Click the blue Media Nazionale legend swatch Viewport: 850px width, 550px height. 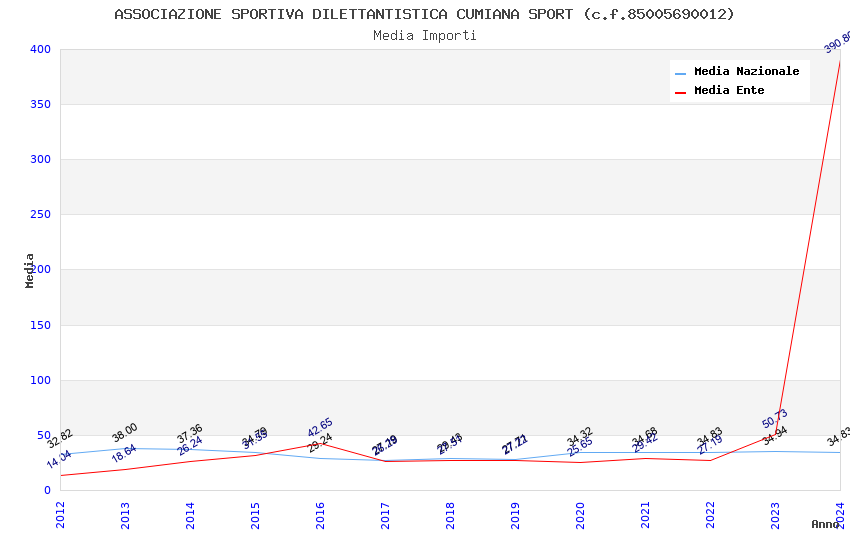click(x=680, y=73)
